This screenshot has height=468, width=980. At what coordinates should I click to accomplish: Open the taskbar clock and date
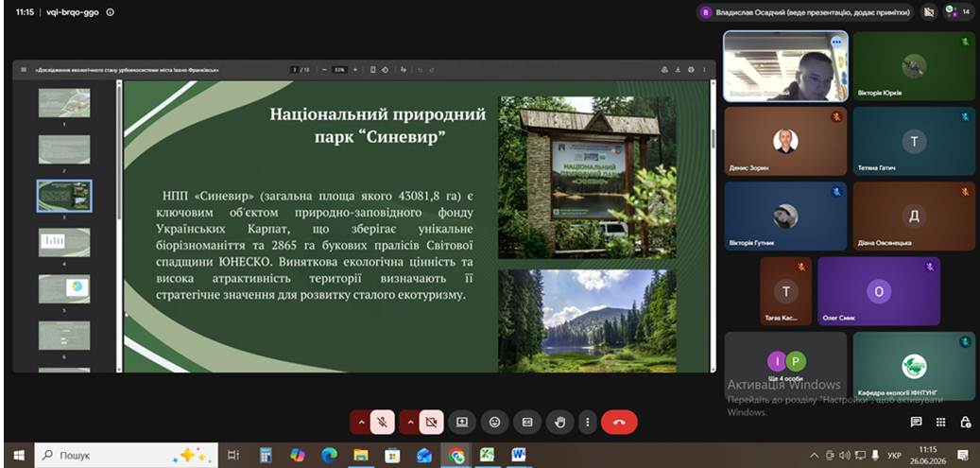[x=929, y=455]
